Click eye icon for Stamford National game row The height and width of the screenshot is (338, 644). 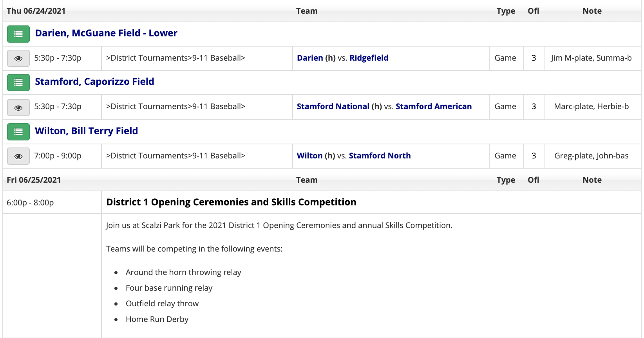[x=18, y=108]
